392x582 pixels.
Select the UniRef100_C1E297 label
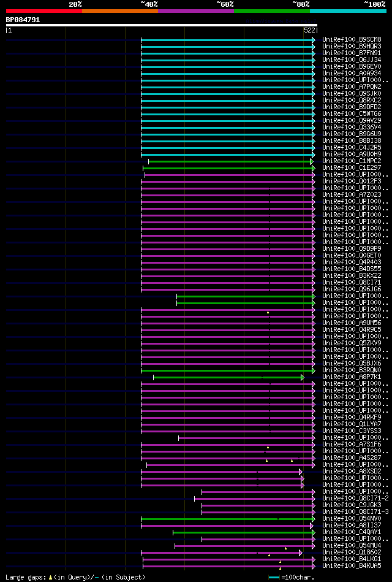pos(352,168)
